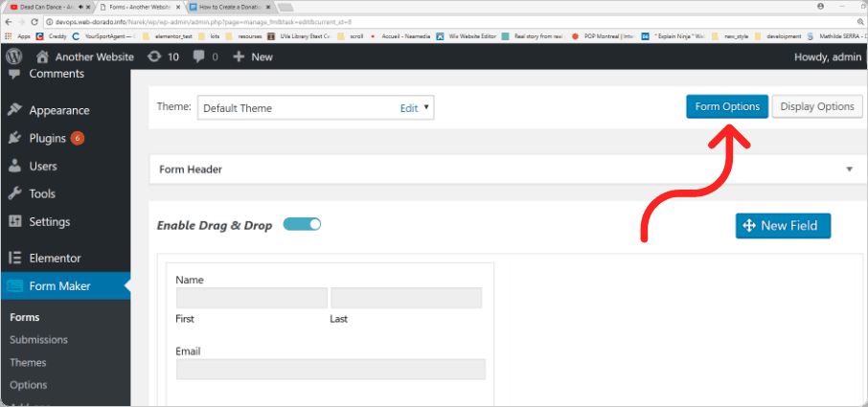Click the browser address bar URL
The height and width of the screenshot is (407, 868).
(x=204, y=22)
